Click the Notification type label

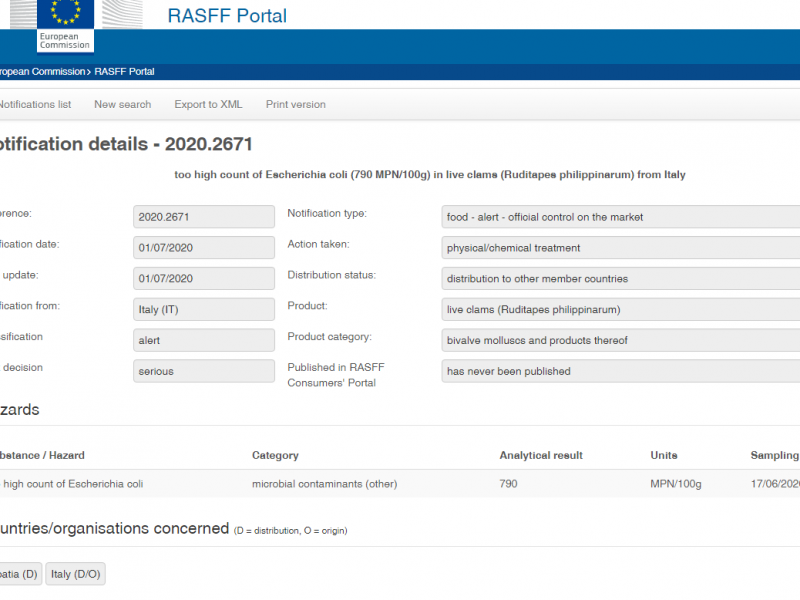click(327, 213)
